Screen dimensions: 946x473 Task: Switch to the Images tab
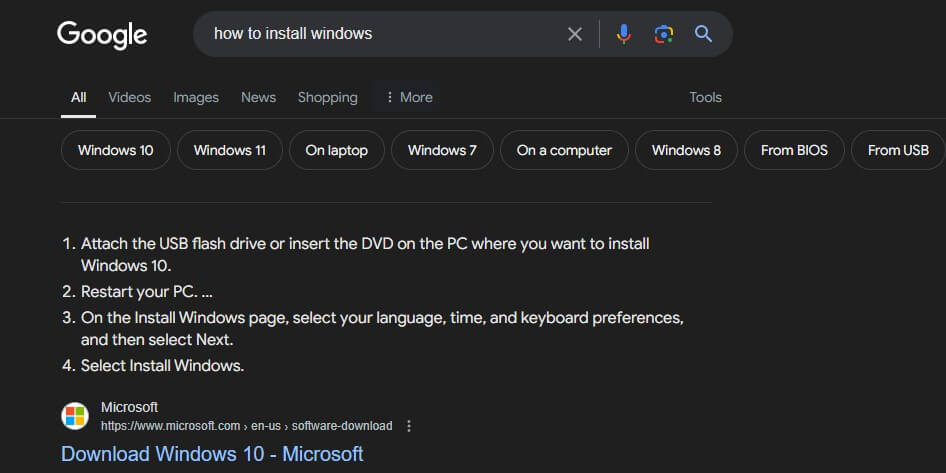pyautogui.click(x=196, y=97)
